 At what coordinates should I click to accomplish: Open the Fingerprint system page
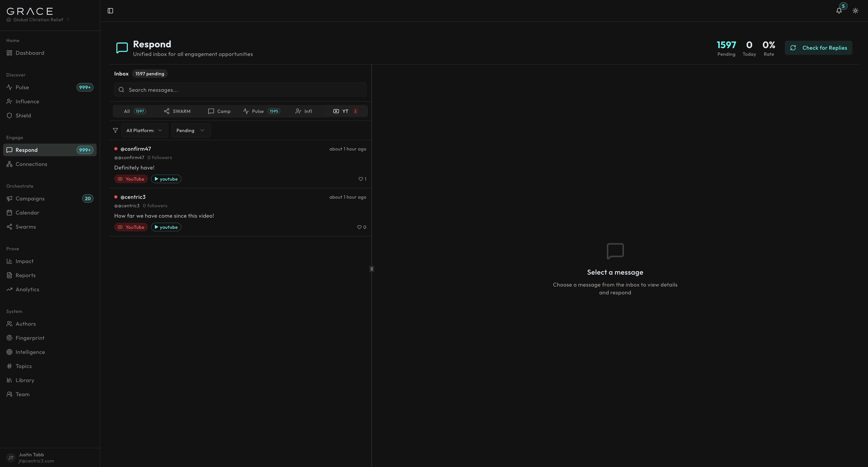tap(30, 338)
